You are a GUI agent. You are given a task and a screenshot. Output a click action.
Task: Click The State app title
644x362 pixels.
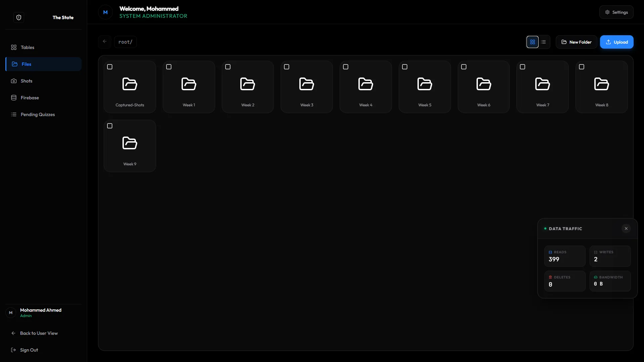(x=63, y=17)
